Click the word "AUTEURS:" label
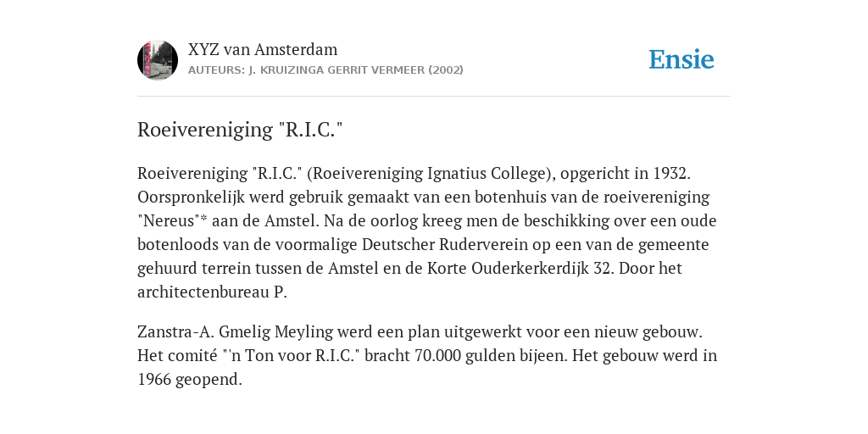The image size is (868, 434). [x=216, y=70]
